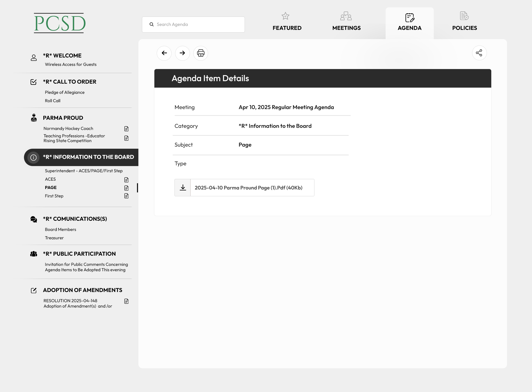Open the document icon beside First Step
The height and width of the screenshot is (392, 532).
pos(126,196)
